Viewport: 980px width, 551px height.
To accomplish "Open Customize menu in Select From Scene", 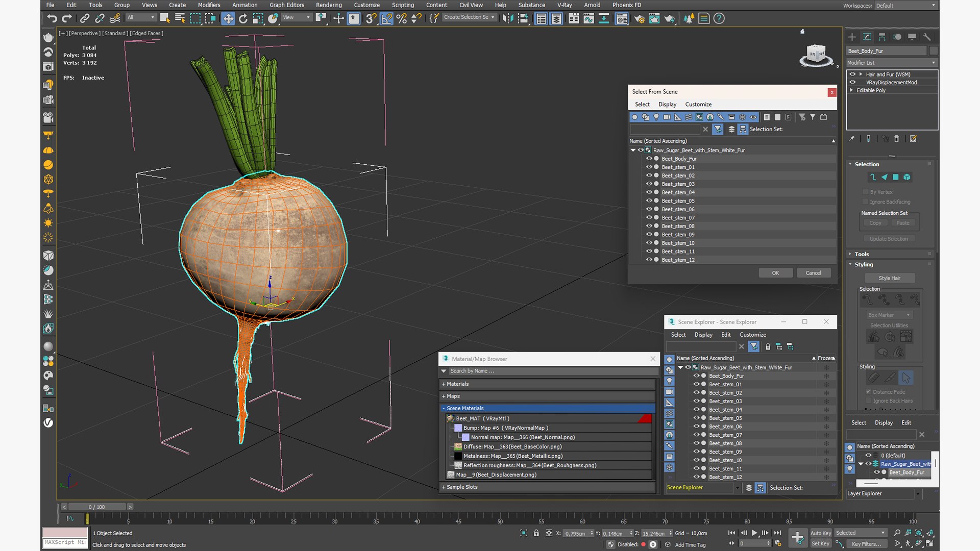I will [698, 104].
